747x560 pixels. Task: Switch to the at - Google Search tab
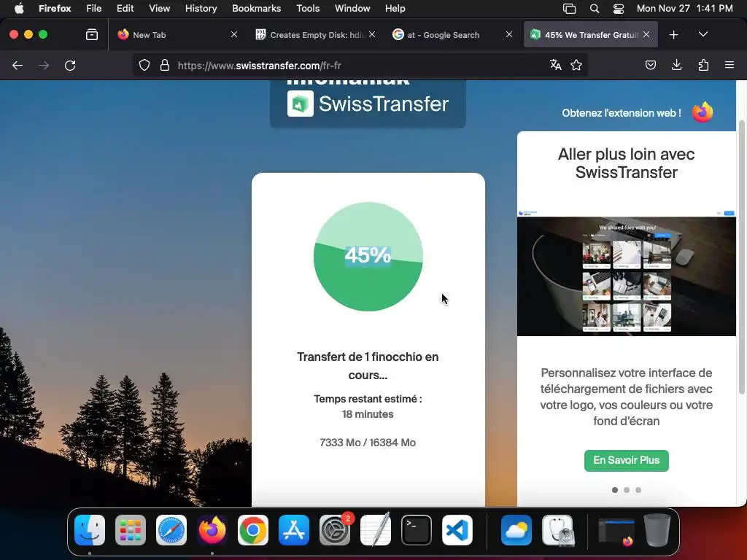pyautogui.click(x=452, y=35)
